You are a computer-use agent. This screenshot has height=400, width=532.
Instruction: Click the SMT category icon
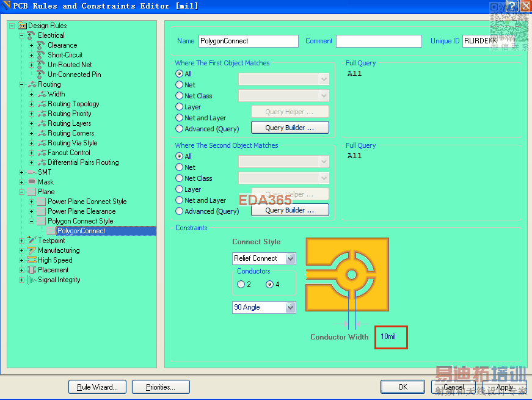pyautogui.click(x=32, y=172)
